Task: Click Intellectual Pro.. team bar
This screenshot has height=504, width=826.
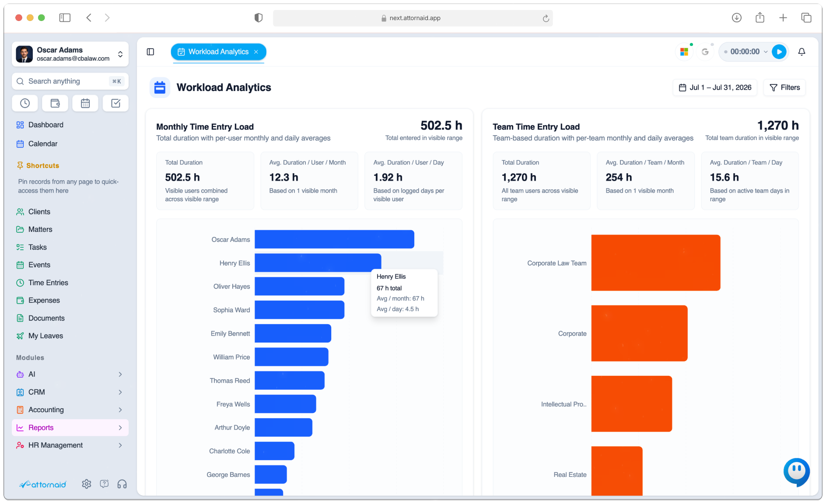Action: tap(631, 404)
